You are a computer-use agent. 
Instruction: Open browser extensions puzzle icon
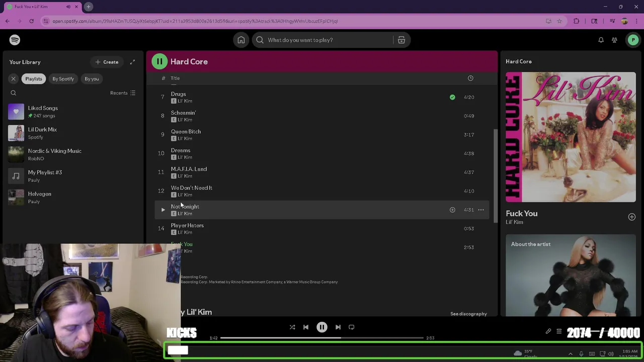(577, 21)
